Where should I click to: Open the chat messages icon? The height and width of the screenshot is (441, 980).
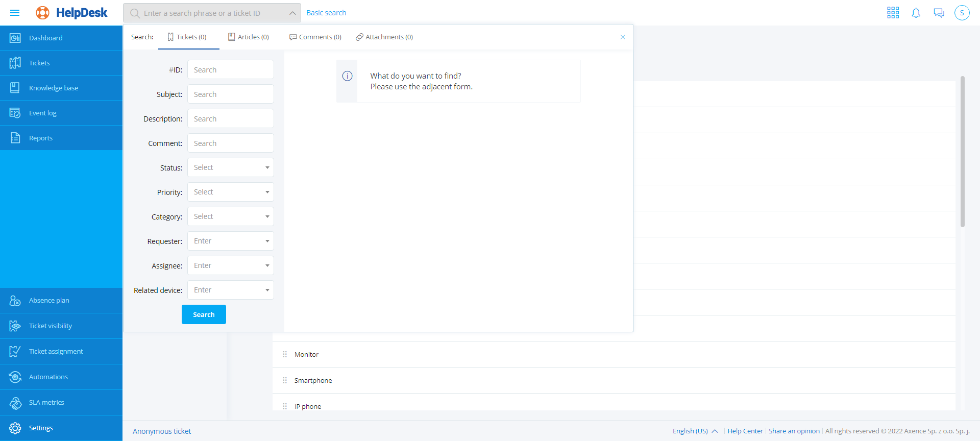coord(939,13)
